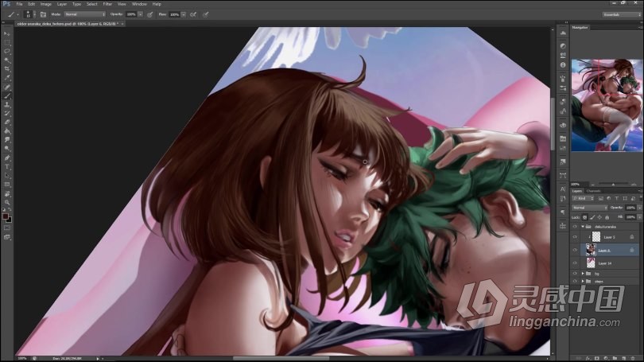This screenshot has width=644, height=362.
Task: Select the Lasso tool
Action: (x=7, y=52)
